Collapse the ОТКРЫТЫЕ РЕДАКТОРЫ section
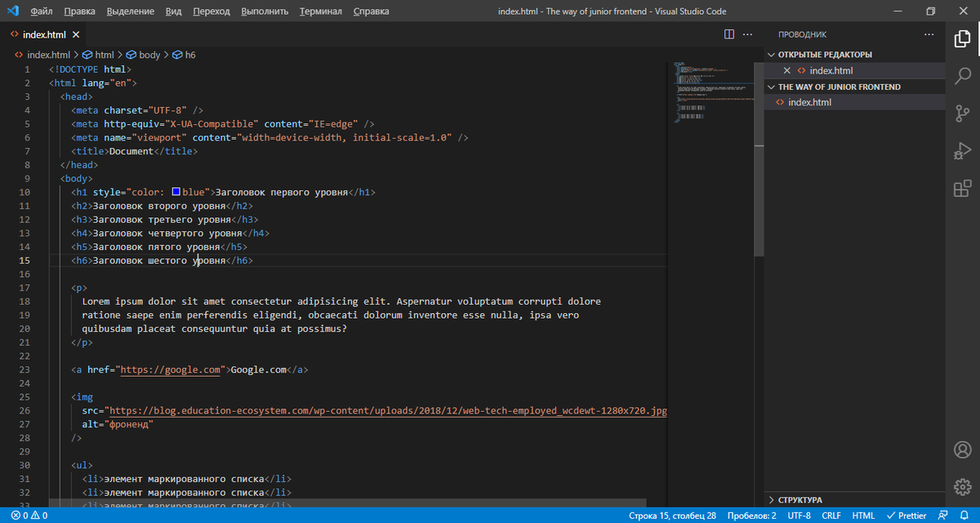 click(x=854, y=54)
